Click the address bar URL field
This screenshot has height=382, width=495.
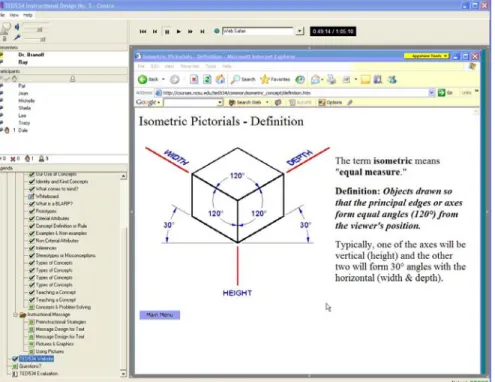(x=295, y=93)
